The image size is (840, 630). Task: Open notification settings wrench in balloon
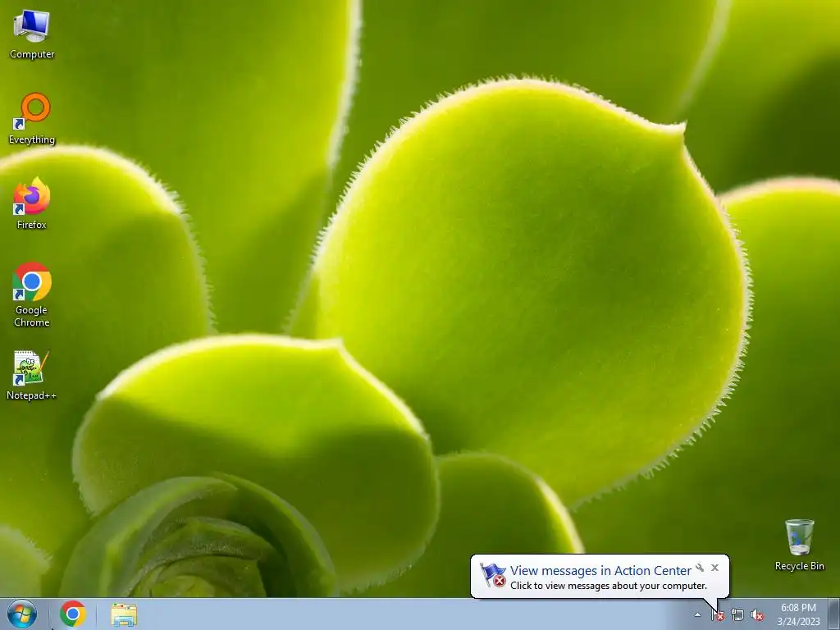[700, 568]
